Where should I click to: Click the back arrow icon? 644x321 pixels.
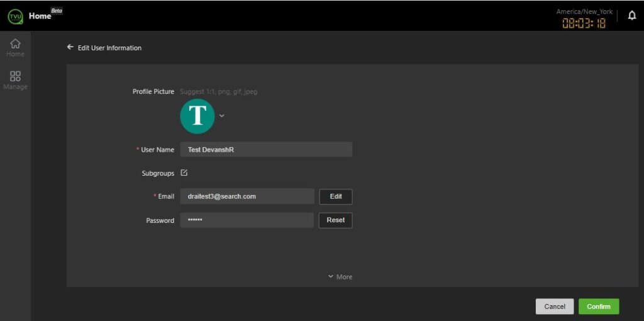point(70,47)
